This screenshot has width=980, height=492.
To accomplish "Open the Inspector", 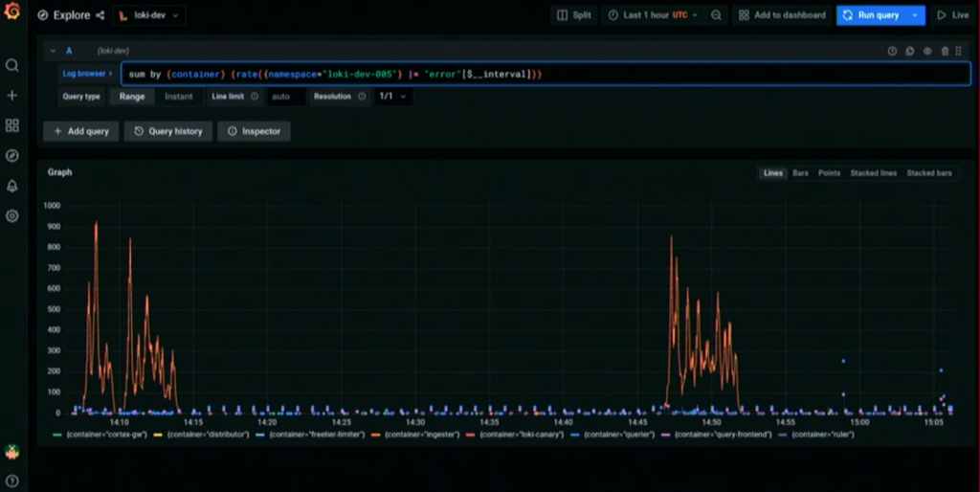I will coord(254,131).
